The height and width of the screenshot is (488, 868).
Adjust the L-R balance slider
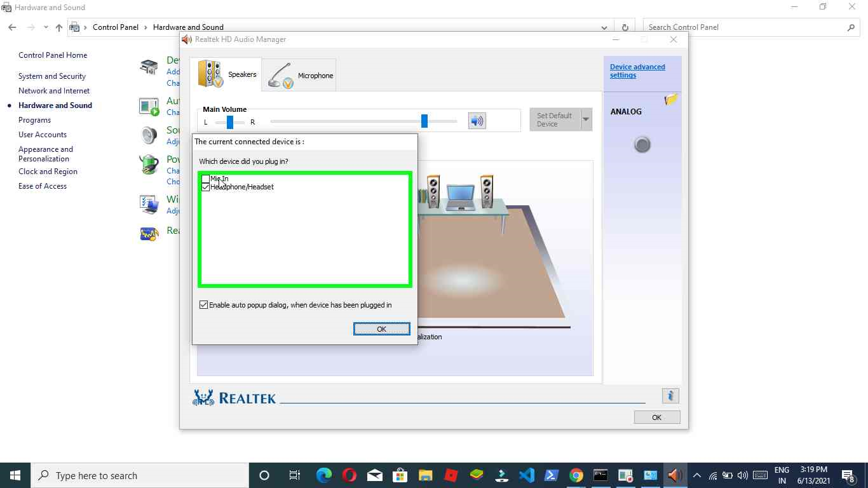click(230, 121)
